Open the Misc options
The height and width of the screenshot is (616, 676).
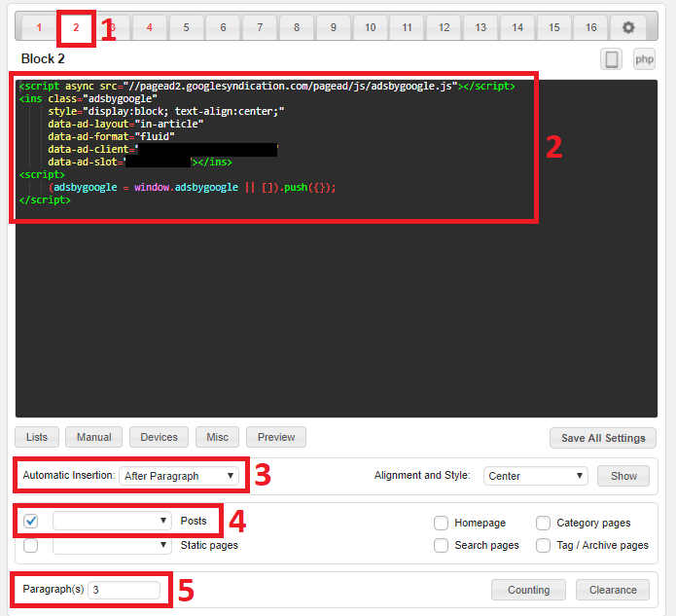click(217, 437)
